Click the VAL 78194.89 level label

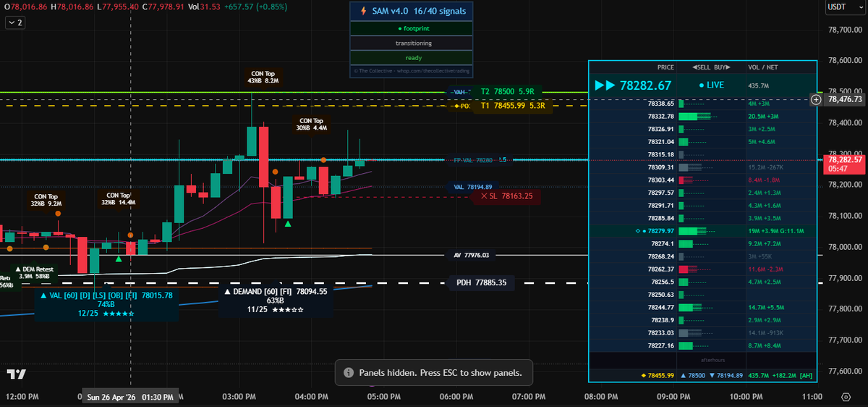tap(472, 187)
